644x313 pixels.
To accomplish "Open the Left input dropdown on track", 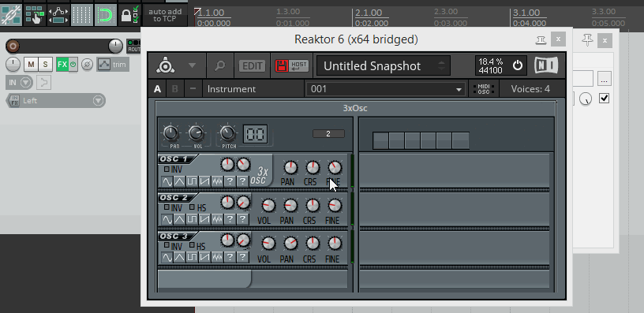I will click(x=56, y=100).
